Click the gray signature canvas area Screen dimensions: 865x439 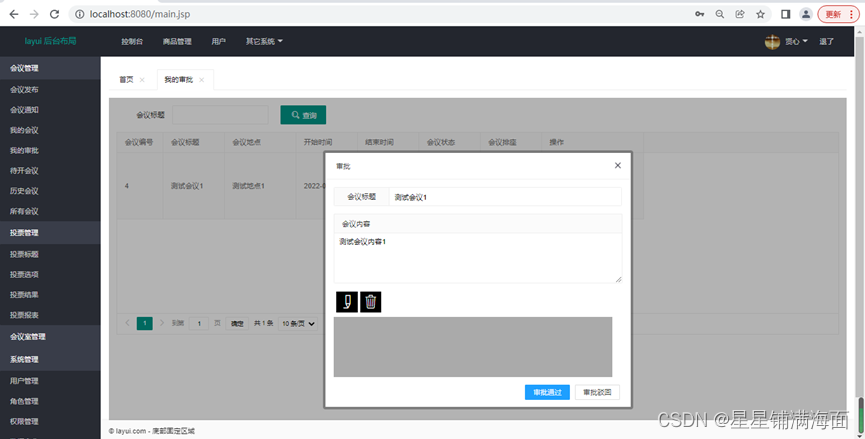[473, 347]
